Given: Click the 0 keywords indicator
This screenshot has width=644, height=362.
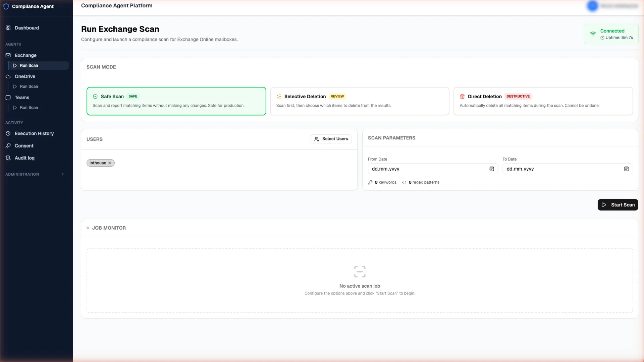Looking at the screenshot, I should point(382,182).
